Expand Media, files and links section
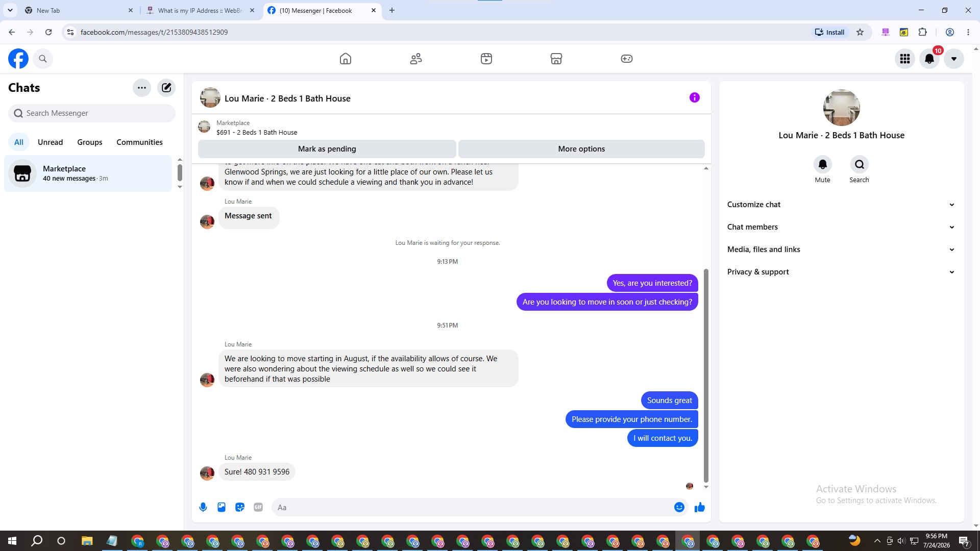This screenshot has width=980, height=551. point(841,249)
